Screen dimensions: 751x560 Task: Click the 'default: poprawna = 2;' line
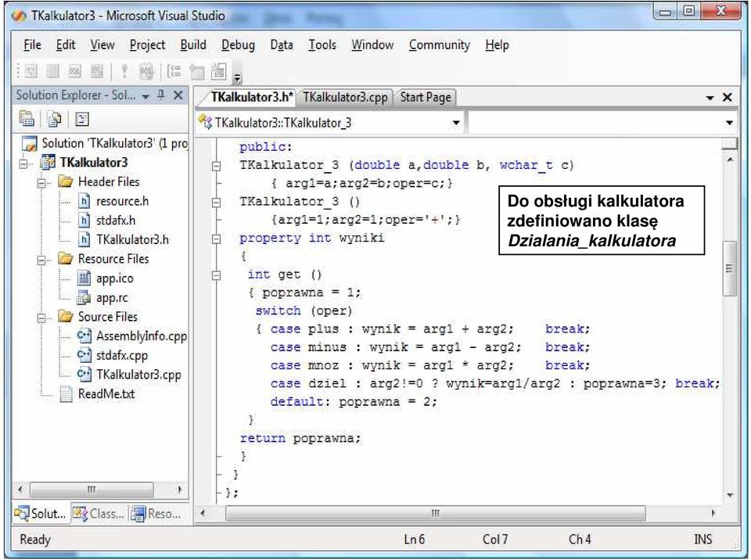(x=354, y=402)
